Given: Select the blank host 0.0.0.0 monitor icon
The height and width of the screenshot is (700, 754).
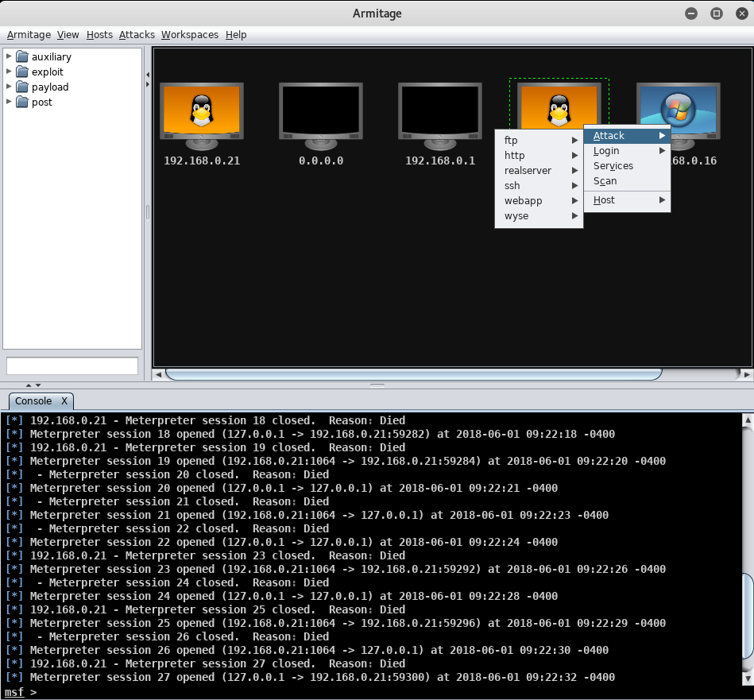Looking at the screenshot, I should 321,116.
